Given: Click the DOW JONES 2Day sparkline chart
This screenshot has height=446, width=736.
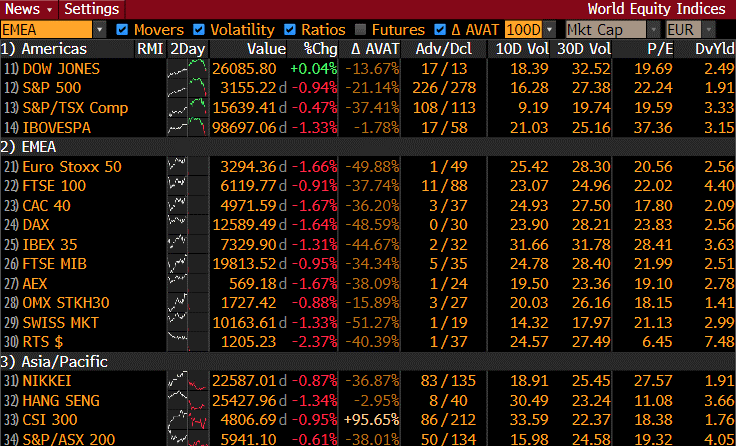Looking at the screenshot, I should pyautogui.click(x=187, y=69).
